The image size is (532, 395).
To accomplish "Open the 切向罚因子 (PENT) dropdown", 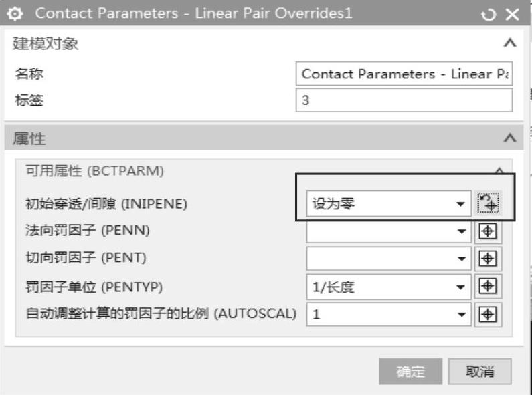I will [x=460, y=259].
